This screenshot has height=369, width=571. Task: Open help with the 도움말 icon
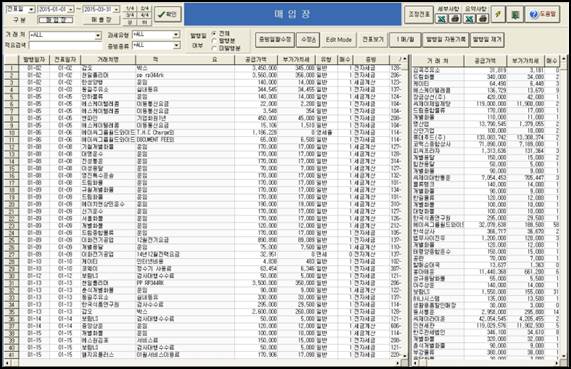click(x=542, y=15)
